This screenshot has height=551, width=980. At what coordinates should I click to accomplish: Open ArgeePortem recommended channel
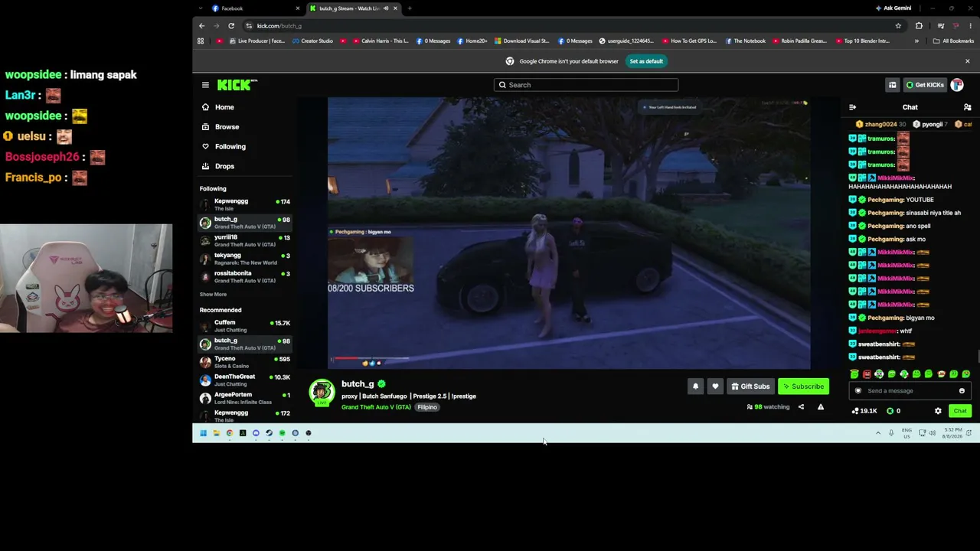tap(245, 398)
